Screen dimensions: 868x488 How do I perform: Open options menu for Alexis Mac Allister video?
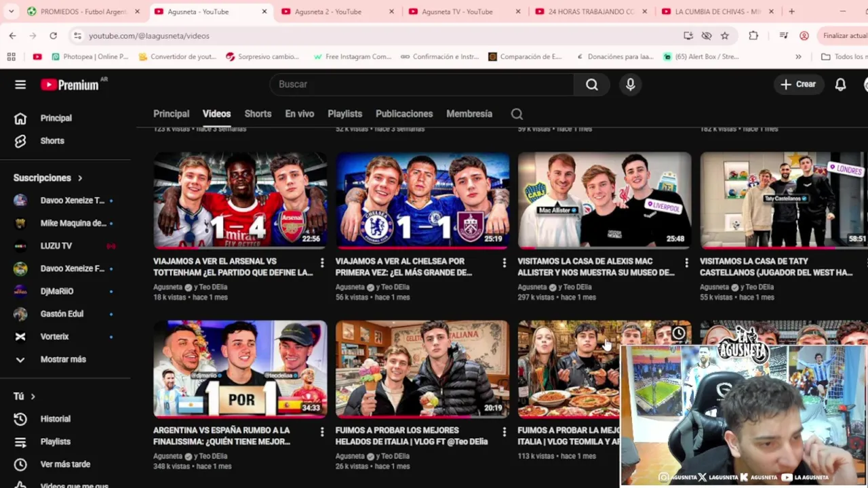[686, 262]
